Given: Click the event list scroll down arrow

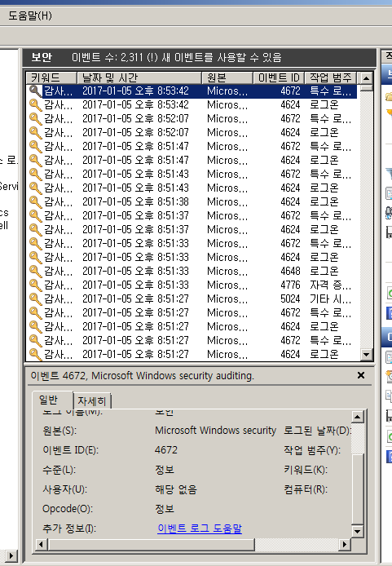Looking at the screenshot, I should 367,354.
